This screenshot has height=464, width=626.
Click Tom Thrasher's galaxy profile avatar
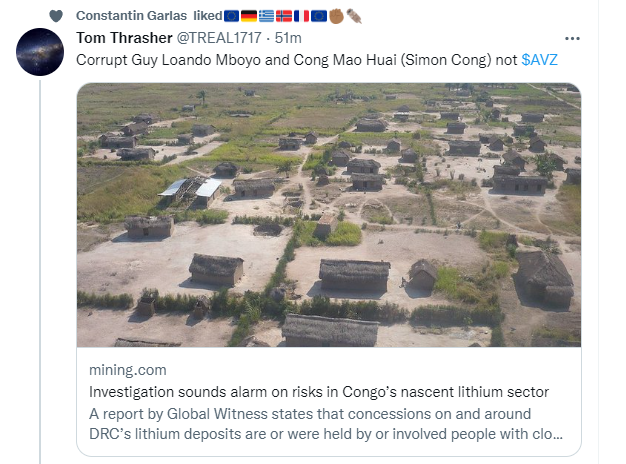pos(40,52)
